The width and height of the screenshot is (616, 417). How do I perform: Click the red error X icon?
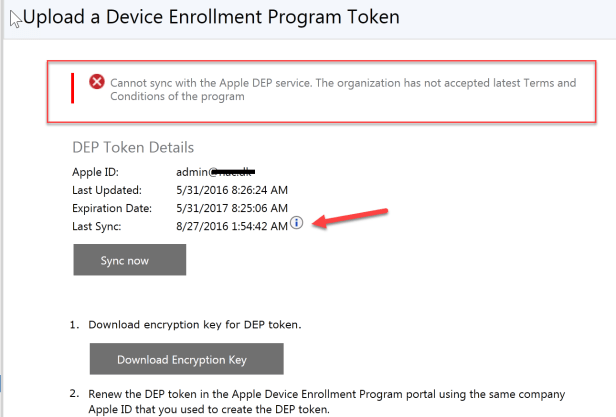pyautogui.click(x=97, y=82)
